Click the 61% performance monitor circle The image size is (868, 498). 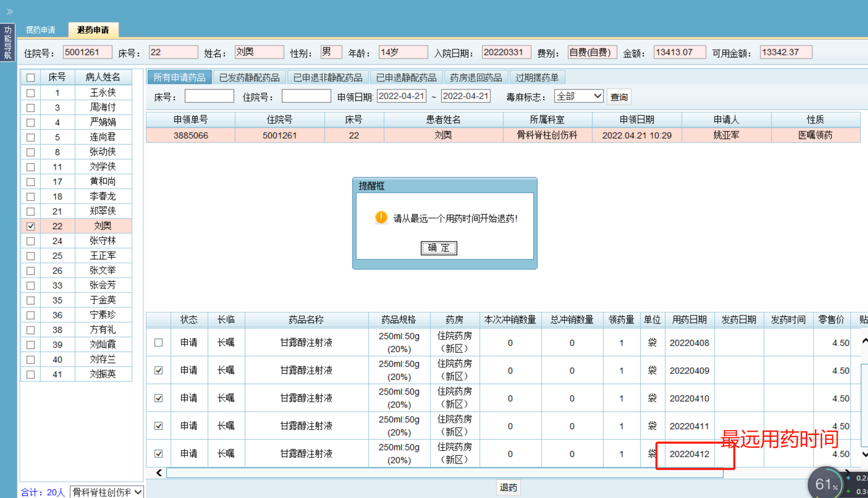[x=825, y=484]
